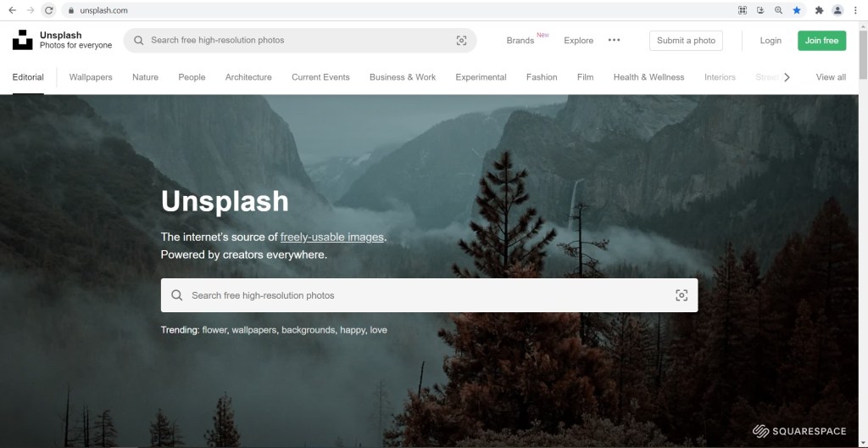Click the QR code icon in address bar
Viewport: 868px width, 448px height.
(x=743, y=10)
